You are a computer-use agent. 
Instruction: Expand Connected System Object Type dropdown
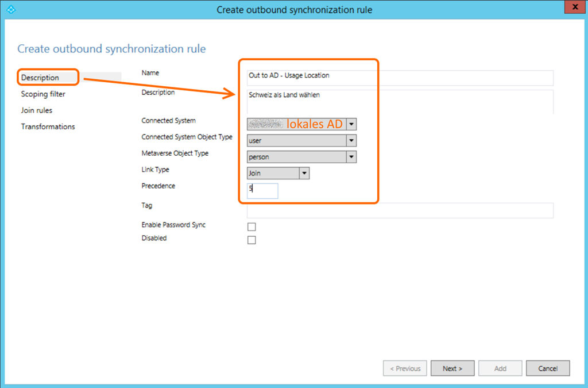click(351, 141)
